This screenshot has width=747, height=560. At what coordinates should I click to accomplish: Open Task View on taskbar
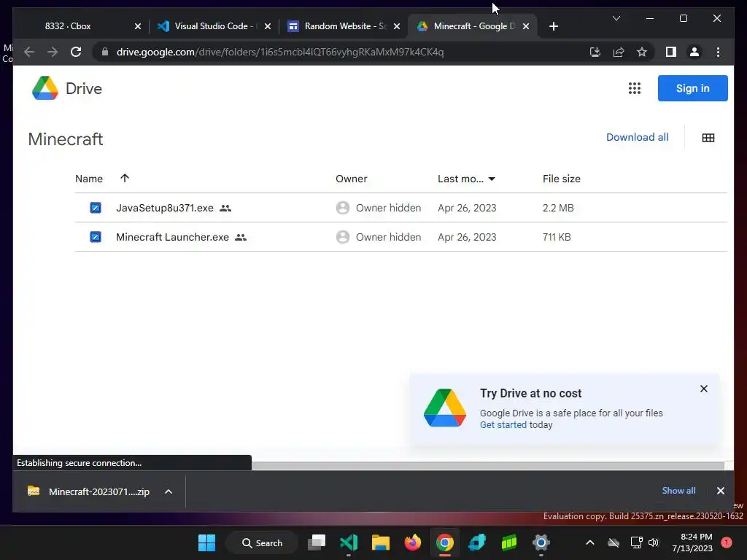[317, 542]
